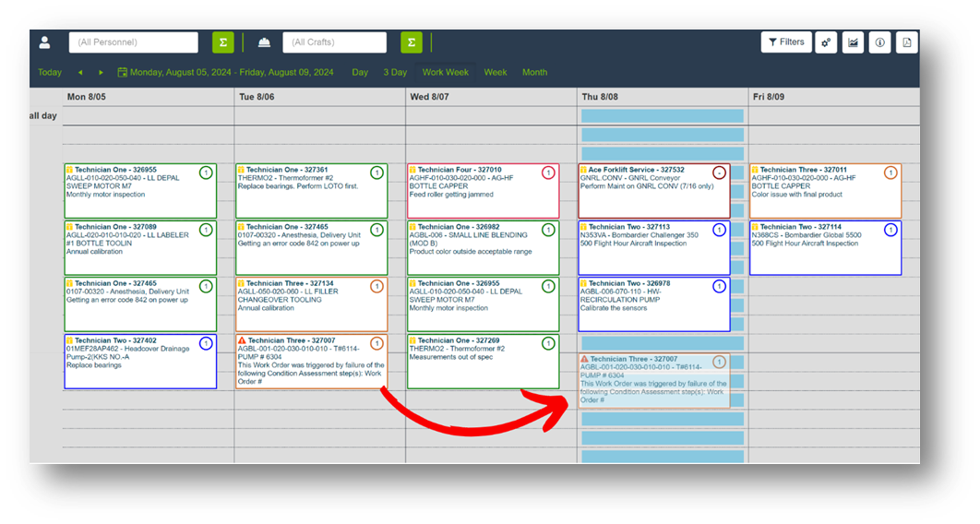Viewport: 980px width, 524px height.
Task: Open the All Crafts dropdown
Action: click(x=334, y=42)
